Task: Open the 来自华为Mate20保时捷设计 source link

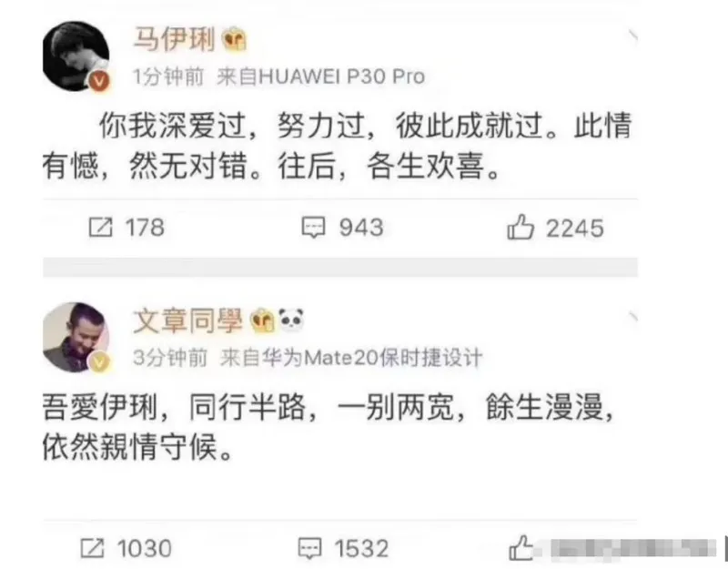Action: pyautogui.click(x=351, y=358)
